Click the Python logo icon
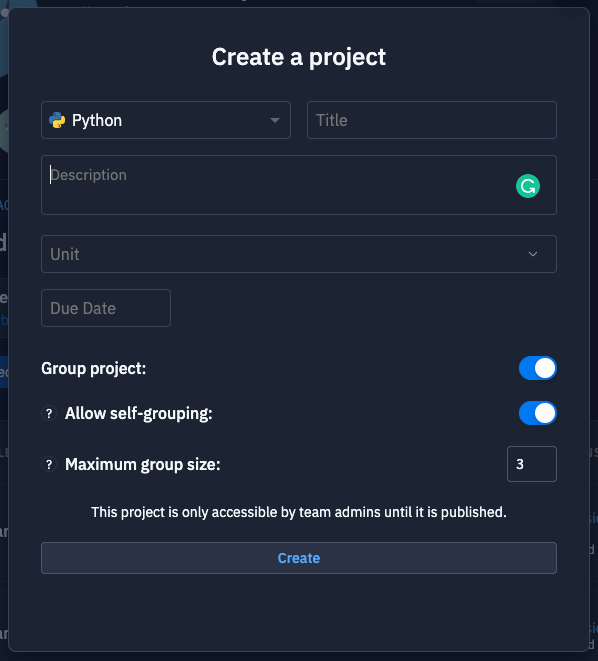The width and height of the screenshot is (598, 661). click(x=57, y=120)
